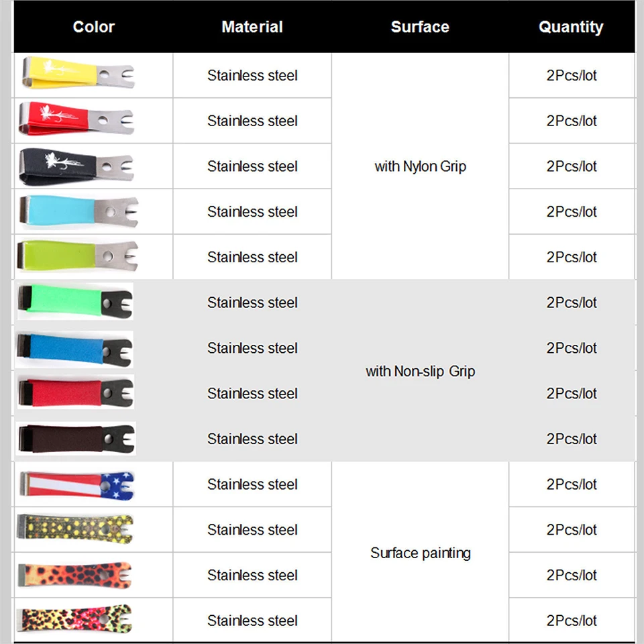Click the Quantity column header
Image resolution: width=644 pixels, height=644 pixels.
click(571, 27)
